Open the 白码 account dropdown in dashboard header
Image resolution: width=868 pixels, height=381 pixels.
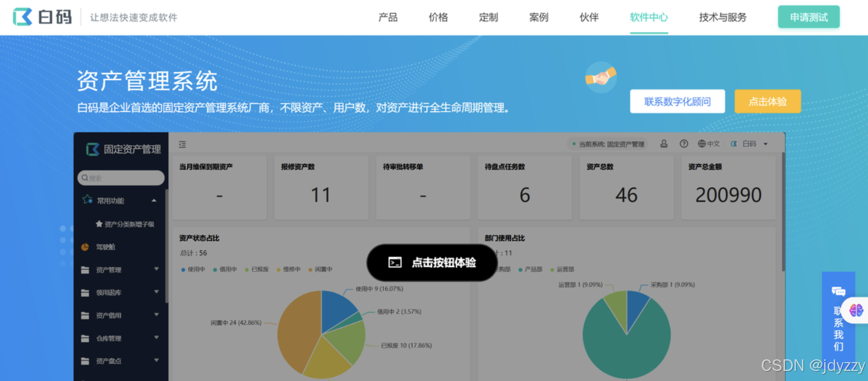point(749,144)
